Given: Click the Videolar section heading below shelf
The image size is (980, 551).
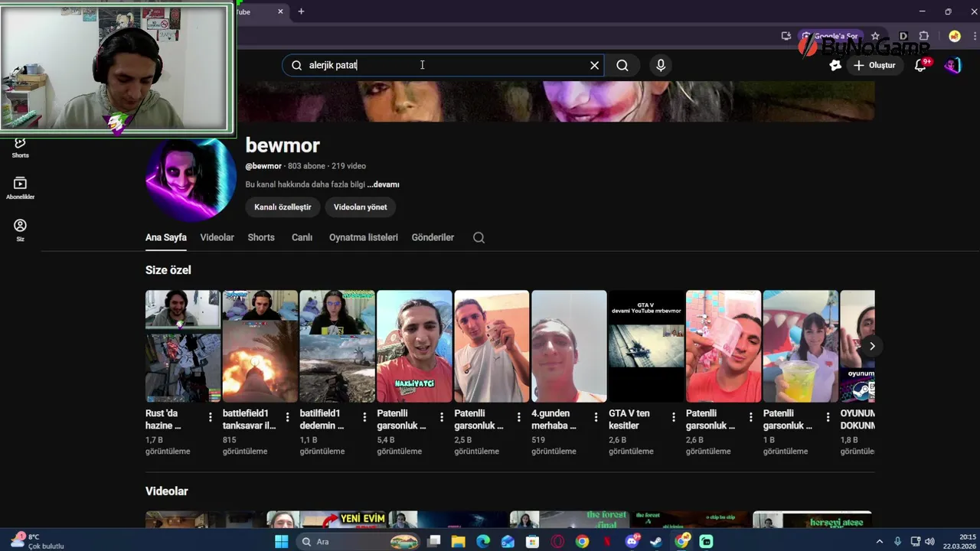Looking at the screenshot, I should (x=167, y=491).
